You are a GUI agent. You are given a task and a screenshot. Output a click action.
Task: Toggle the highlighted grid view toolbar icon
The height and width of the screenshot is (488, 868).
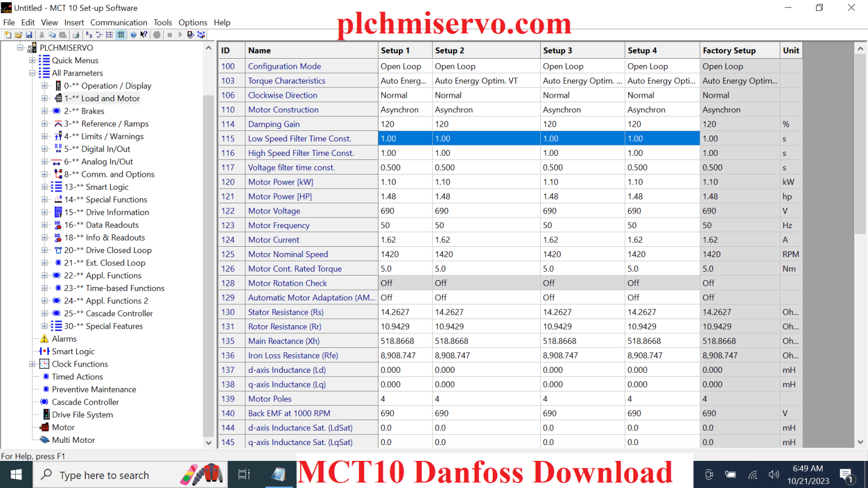(x=120, y=34)
